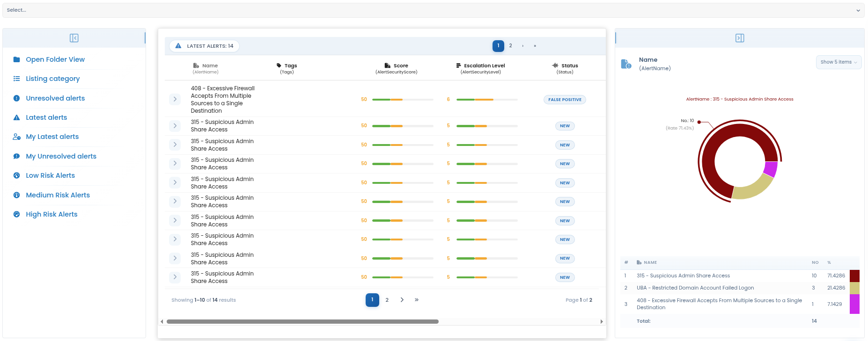Viewport: 868px width, 341px height.
Task: Click the Name document icon in chart panel
Action: (626, 64)
